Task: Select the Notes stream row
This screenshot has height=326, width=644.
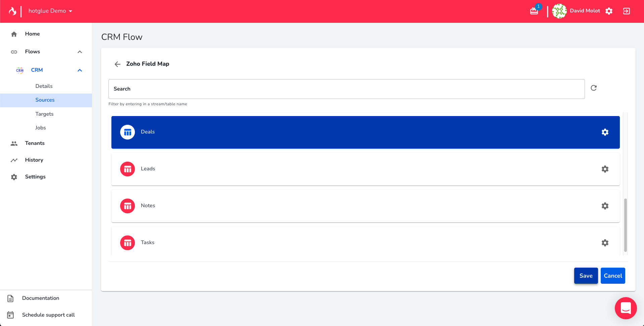Action: 365,206
